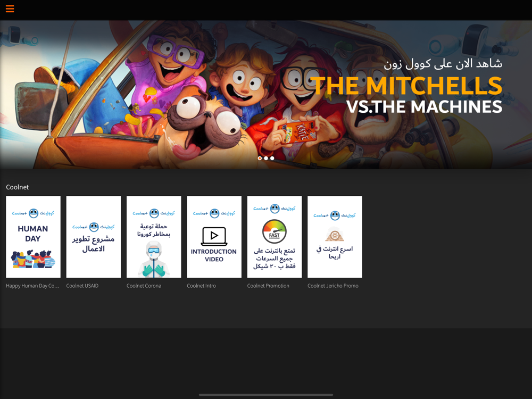The image size is (532, 399).
Task: Play the Introduction Video poster card
Action: pos(214,237)
